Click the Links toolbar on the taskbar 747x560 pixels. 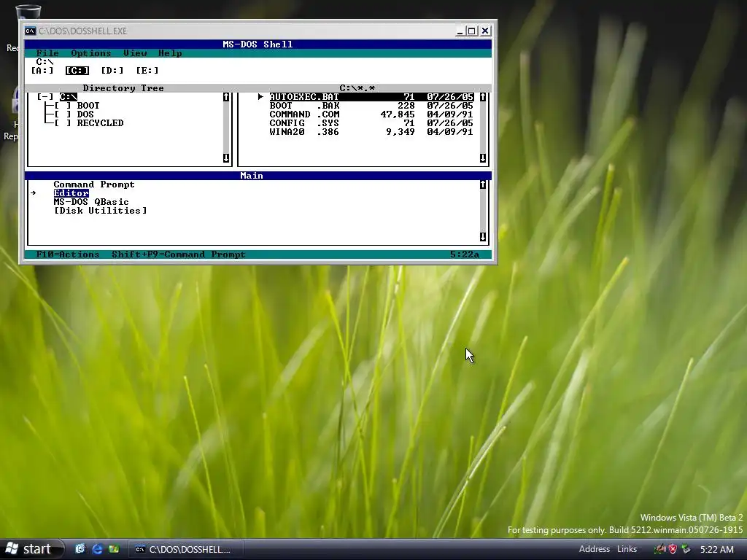click(x=627, y=549)
